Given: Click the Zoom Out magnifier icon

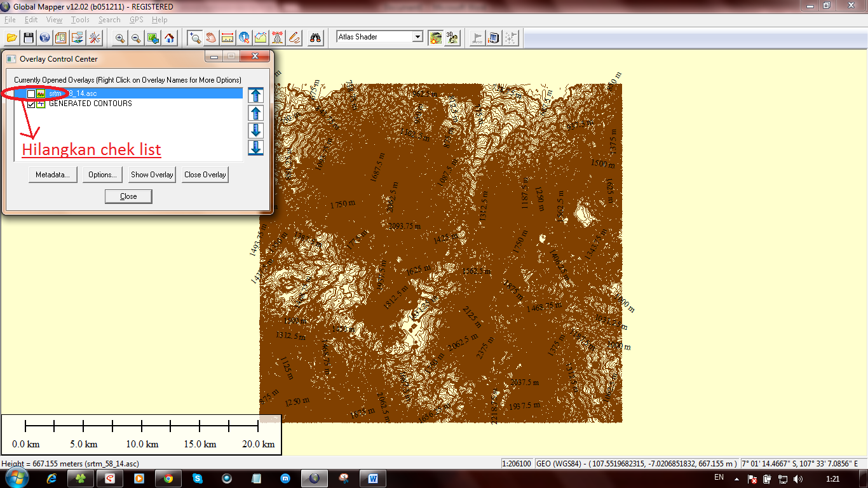Looking at the screenshot, I should (136, 38).
